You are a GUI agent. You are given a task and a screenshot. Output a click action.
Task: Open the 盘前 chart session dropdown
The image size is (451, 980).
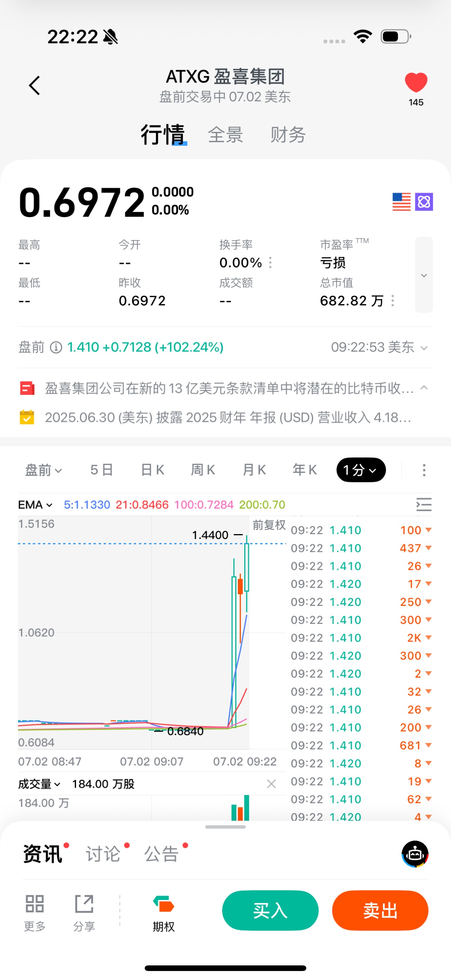(x=43, y=470)
